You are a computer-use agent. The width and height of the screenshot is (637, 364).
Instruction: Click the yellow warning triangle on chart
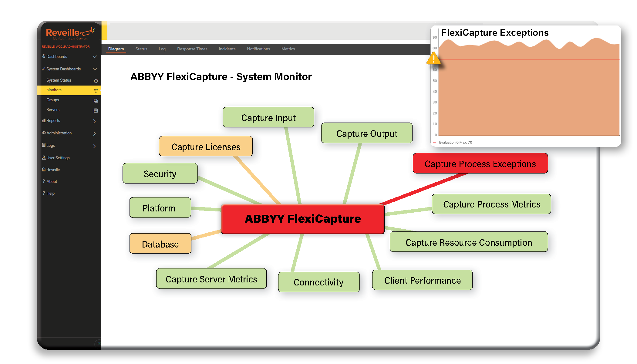point(433,58)
